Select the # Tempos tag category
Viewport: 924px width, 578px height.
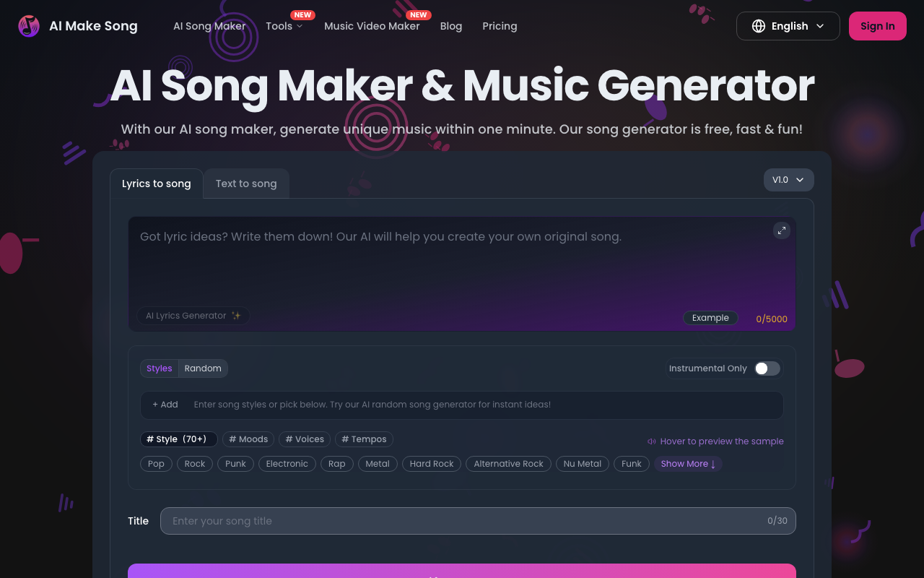click(x=364, y=439)
